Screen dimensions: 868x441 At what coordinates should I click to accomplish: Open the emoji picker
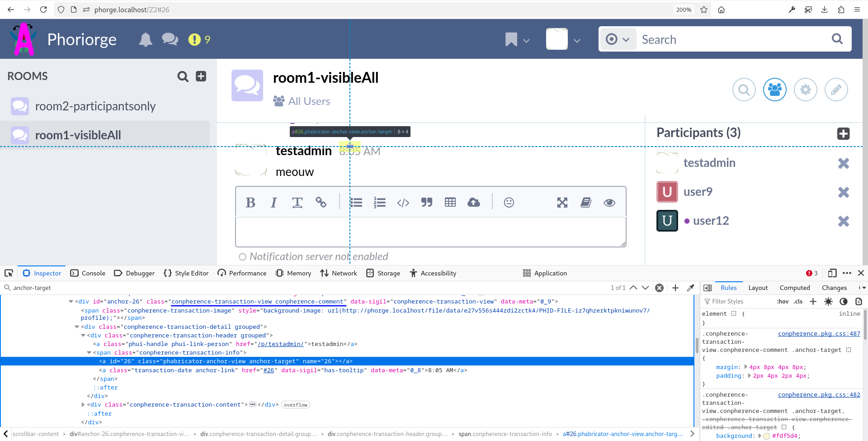tap(509, 203)
